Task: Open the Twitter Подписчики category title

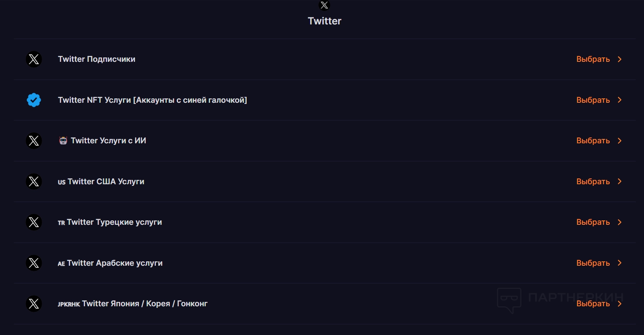Action: click(96, 59)
